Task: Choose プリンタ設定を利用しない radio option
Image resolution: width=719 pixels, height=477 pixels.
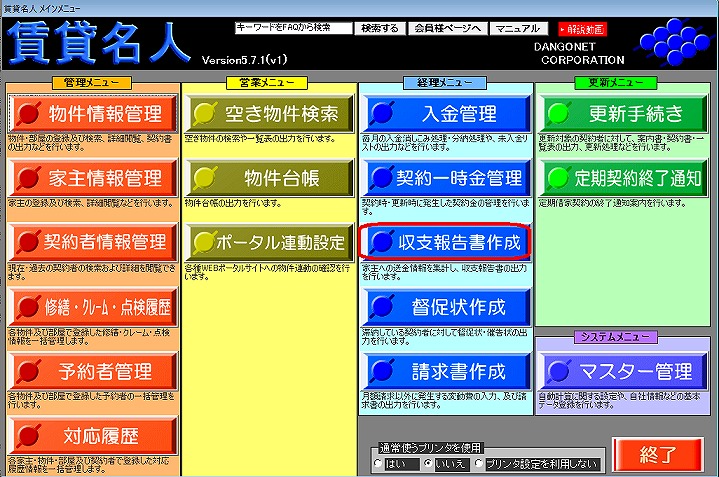Action: pyautogui.click(x=481, y=464)
